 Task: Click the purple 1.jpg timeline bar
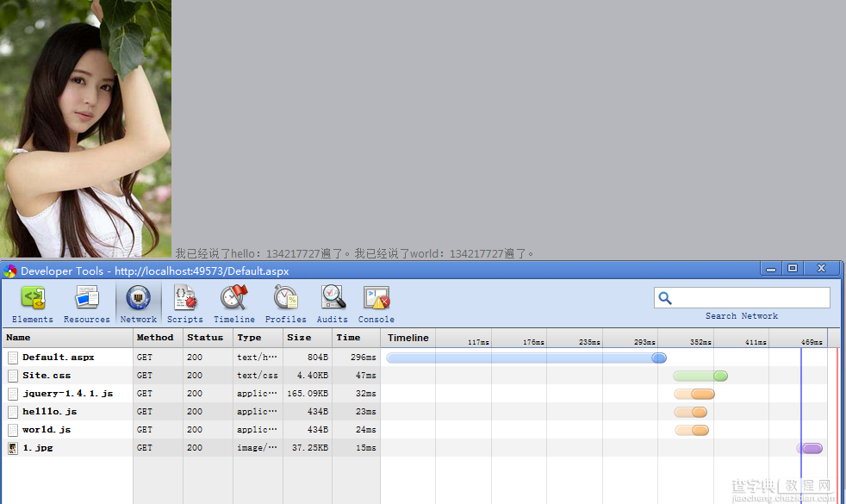(x=811, y=448)
